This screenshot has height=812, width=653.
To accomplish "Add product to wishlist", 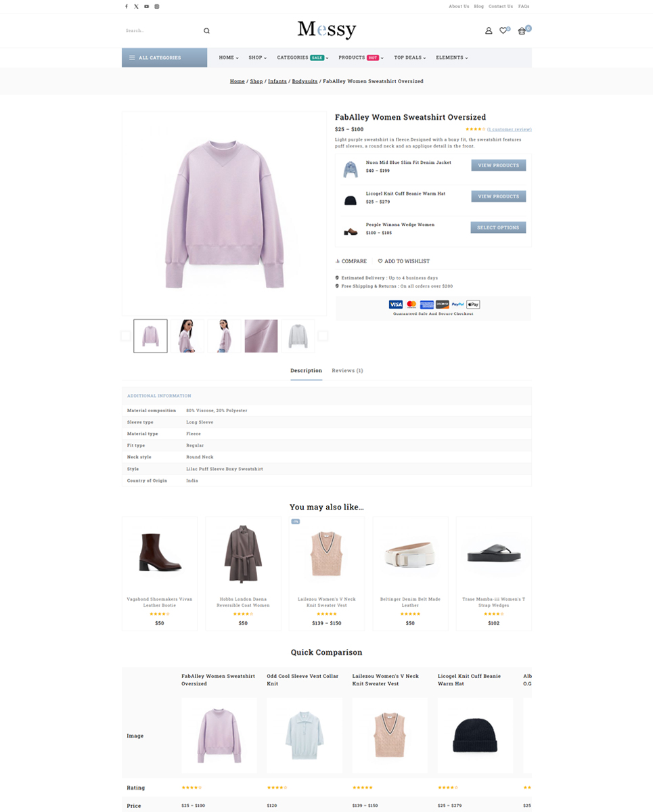I will pyautogui.click(x=404, y=261).
